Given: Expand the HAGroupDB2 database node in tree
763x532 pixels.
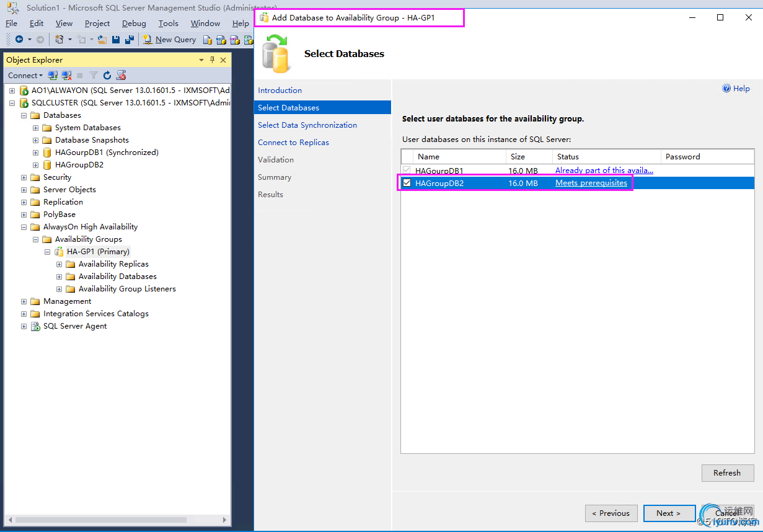Looking at the screenshot, I should click(x=35, y=165).
